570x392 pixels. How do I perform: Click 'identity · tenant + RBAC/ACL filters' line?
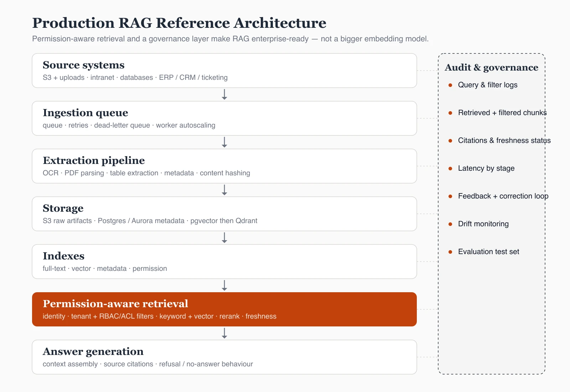coord(160,316)
